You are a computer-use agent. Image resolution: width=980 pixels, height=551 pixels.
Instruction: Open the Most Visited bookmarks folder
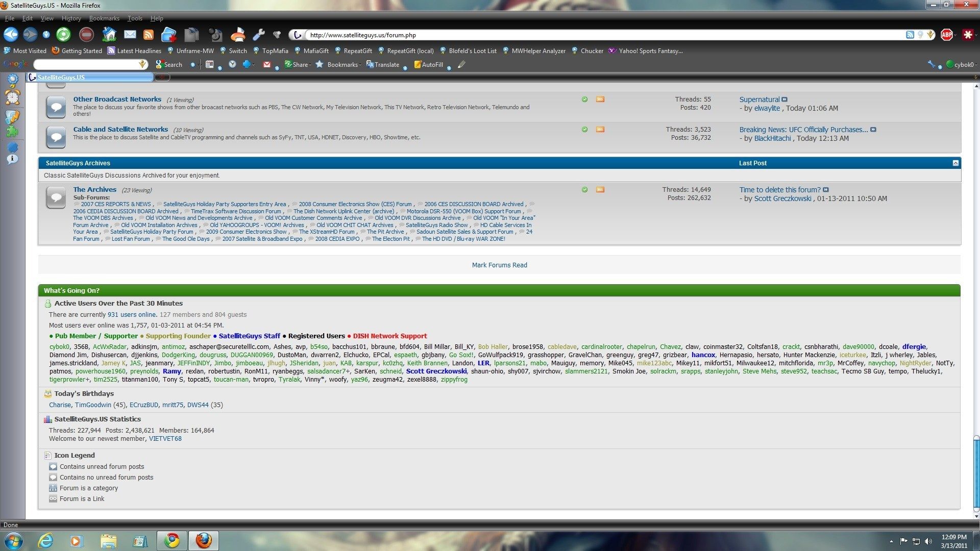point(25,51)
